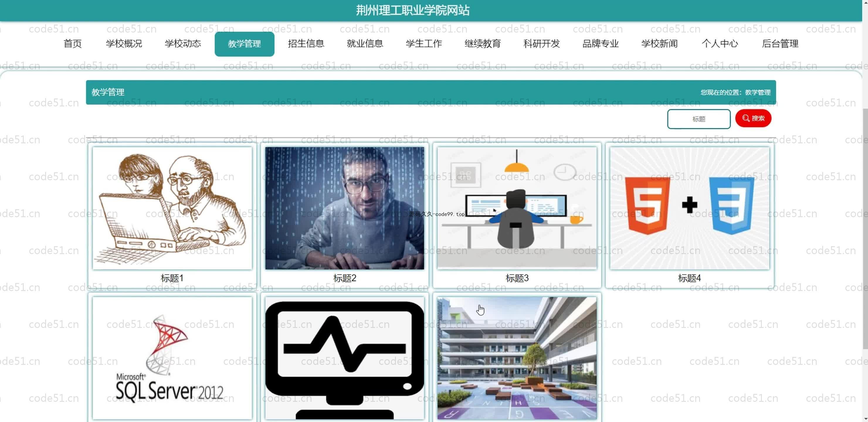
Task: Open 学校新闻 news section
Action: (660, 44)
